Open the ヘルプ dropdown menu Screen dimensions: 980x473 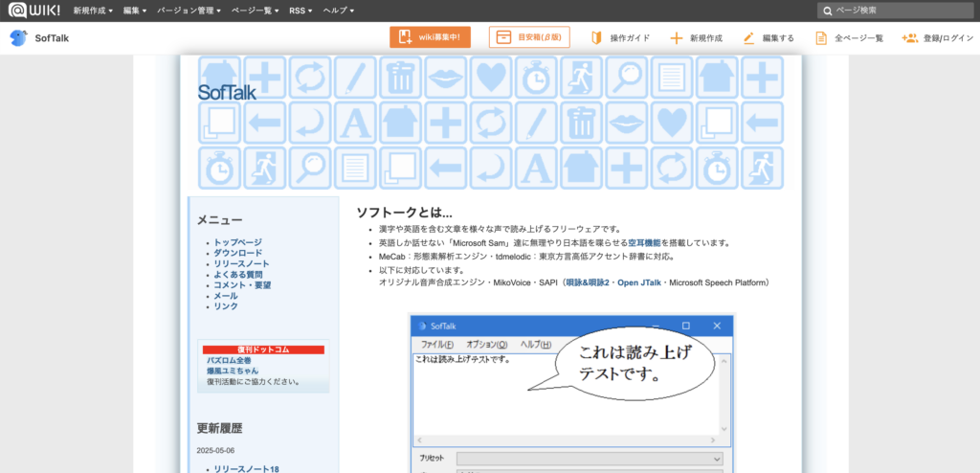(338, 11)
